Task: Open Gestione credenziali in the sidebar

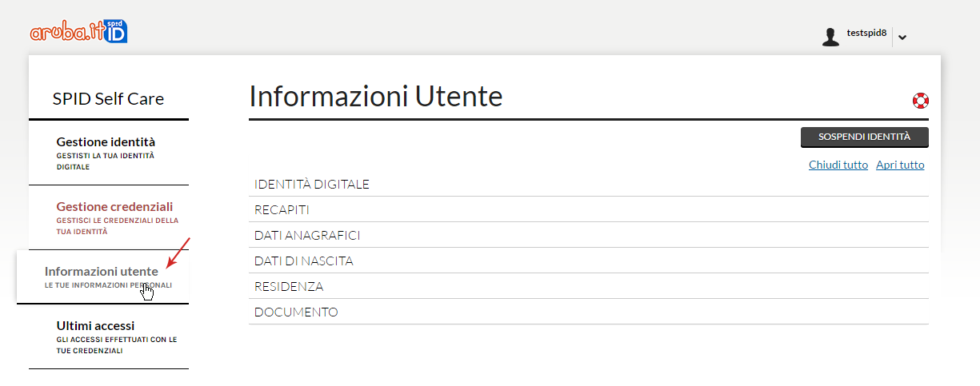Action: coord(109,217)
